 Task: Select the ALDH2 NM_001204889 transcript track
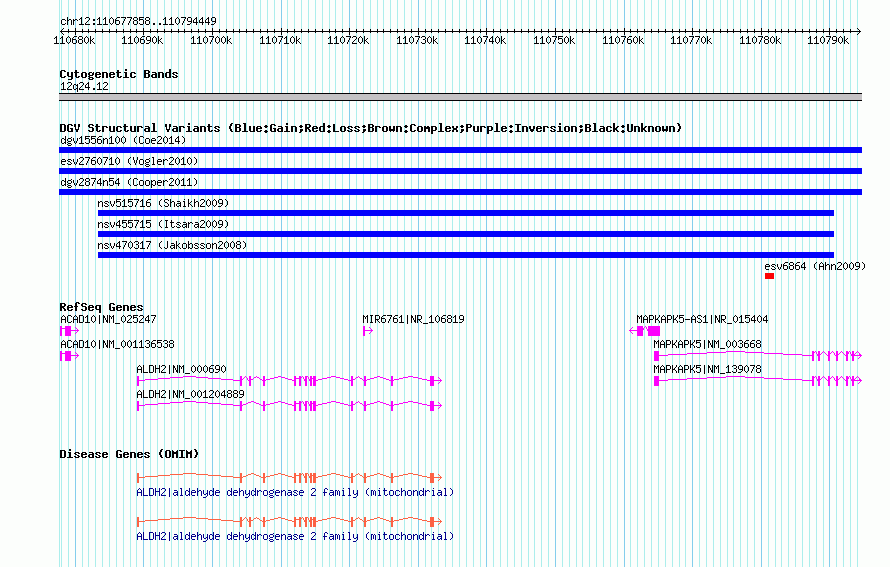[x=289, y=406]
